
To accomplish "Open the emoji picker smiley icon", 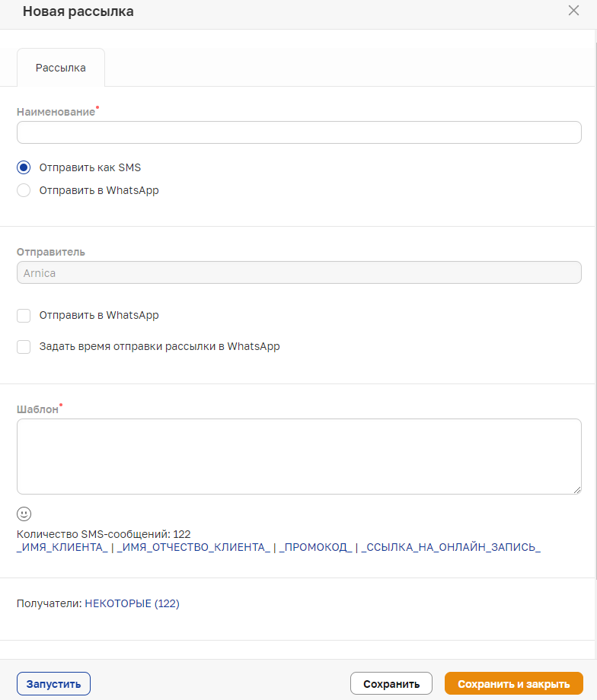I will click(24, 514).
